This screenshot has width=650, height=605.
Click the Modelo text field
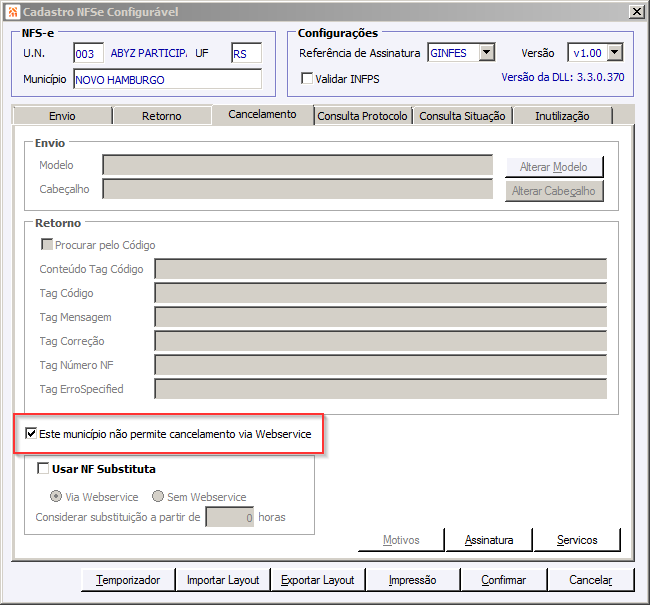[x=298, y=165]
